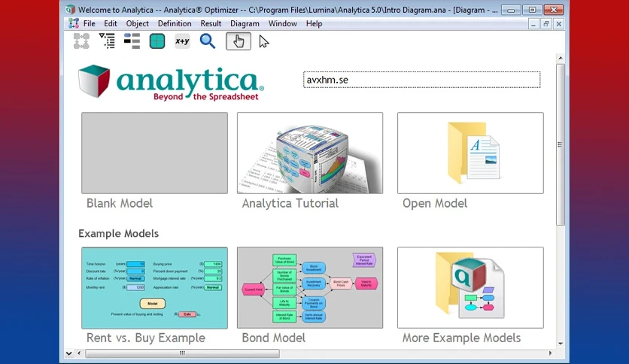The image size is (629, 364).
Task: Open the File menu
Action: pyautogui.click(x=89, y=23)
